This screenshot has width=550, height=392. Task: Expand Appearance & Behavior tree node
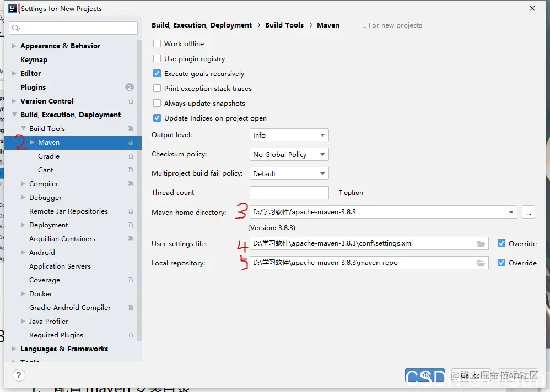coord(14,46)
